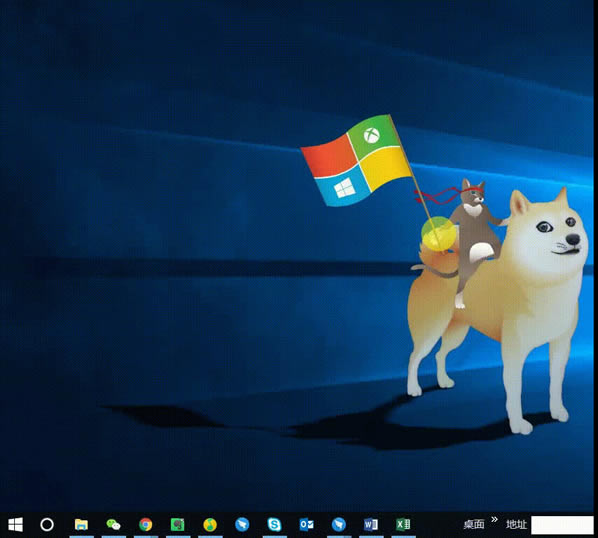The height and width of the screenshot is (538, 598).
Task: Open File Explorer from taskbar
Action: pyautogui.click(x=81, y=525)
